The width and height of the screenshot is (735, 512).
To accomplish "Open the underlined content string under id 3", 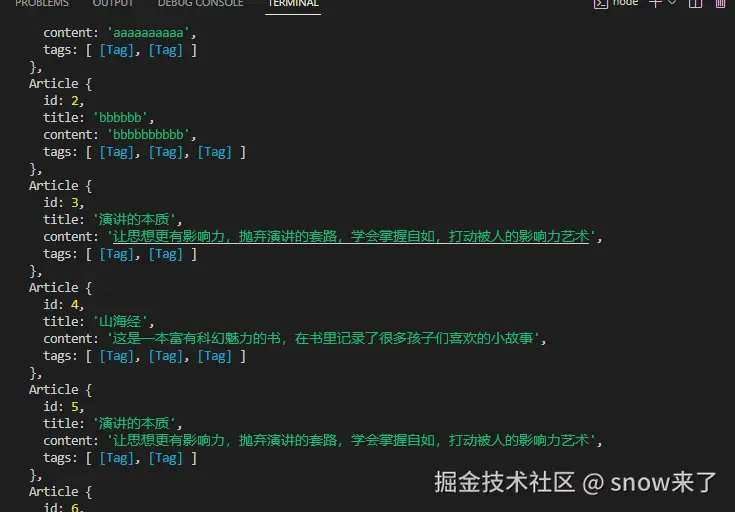I will 351,236.
